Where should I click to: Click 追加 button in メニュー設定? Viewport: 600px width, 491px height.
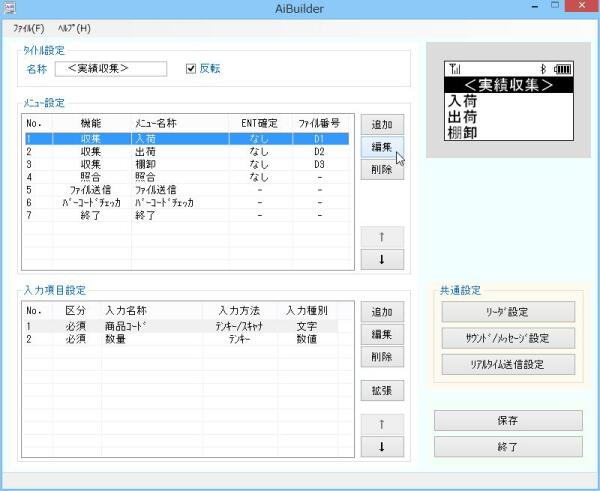click(382, 124)
